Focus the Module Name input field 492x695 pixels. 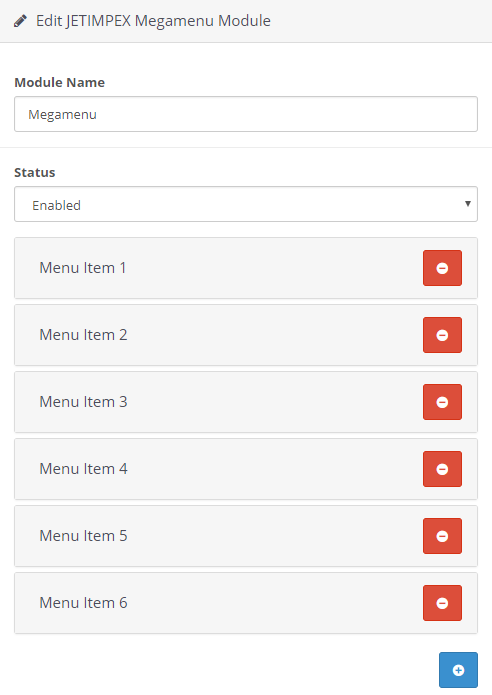point(246,114)
